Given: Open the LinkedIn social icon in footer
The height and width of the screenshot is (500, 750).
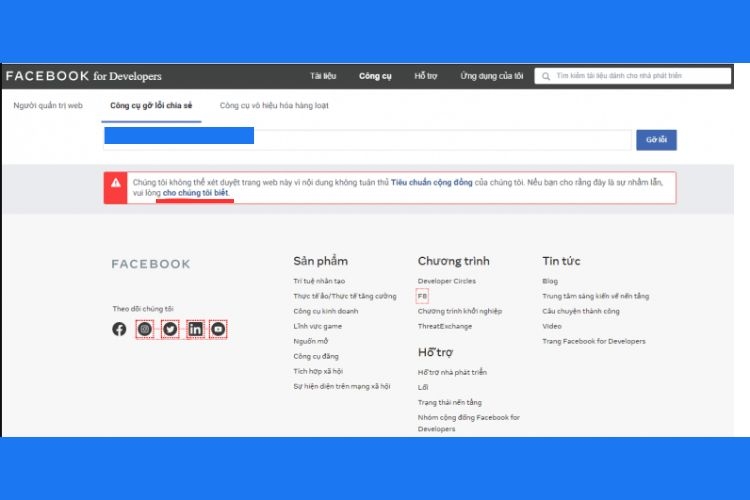Looking at the screenshot, I should [x=195, y=329].
